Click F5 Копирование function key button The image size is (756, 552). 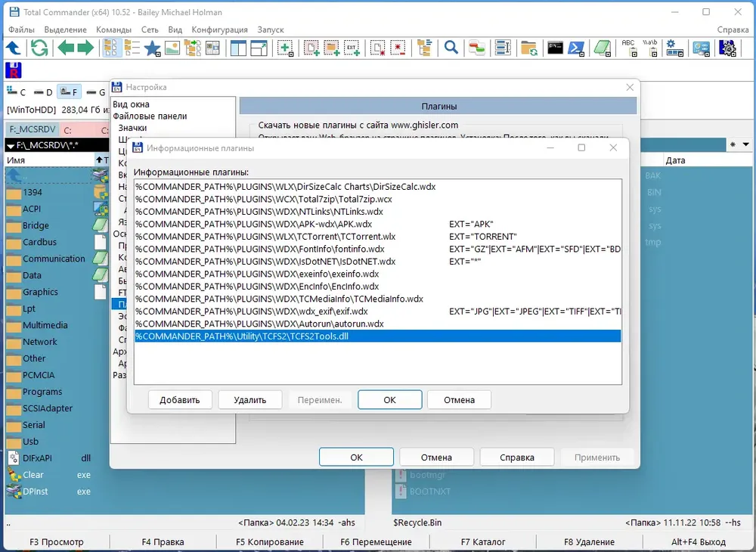point(270,542)
